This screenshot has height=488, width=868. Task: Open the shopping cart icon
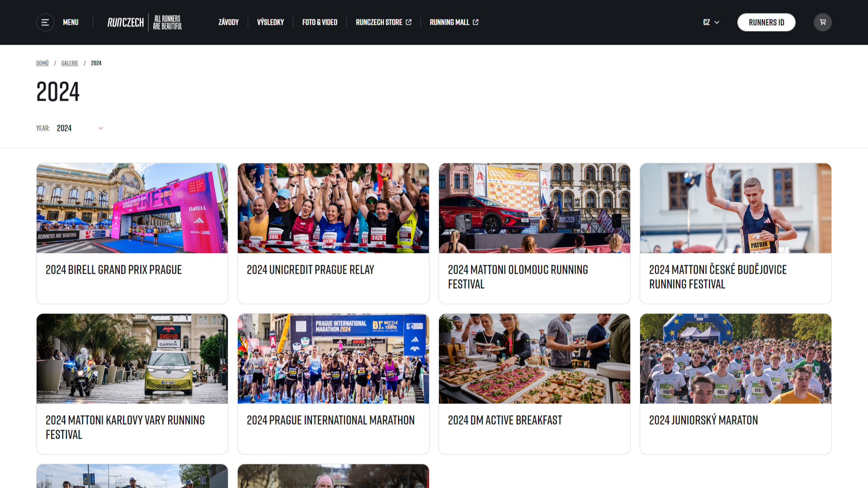point(822,22)
